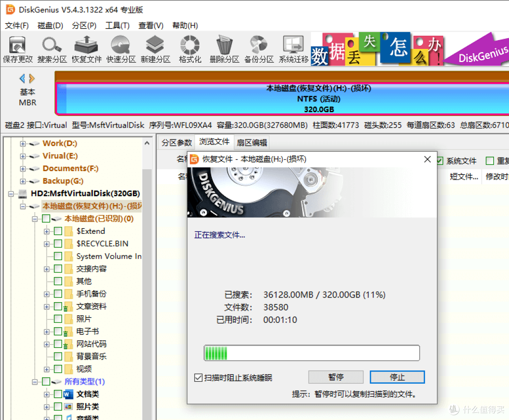Check the $RECYCLE.BIN folder checkbox
Viewport: 509px width, 420px height.
coord(58,244)
